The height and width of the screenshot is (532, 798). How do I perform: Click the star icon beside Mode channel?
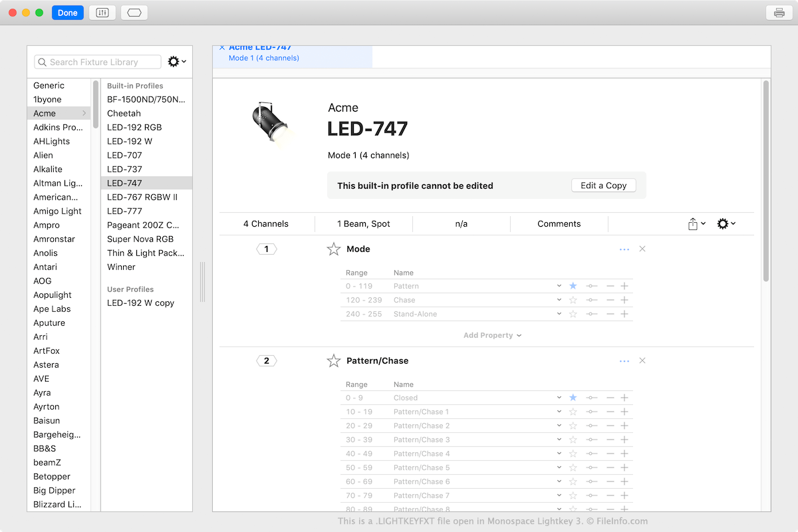click(334, 249)
